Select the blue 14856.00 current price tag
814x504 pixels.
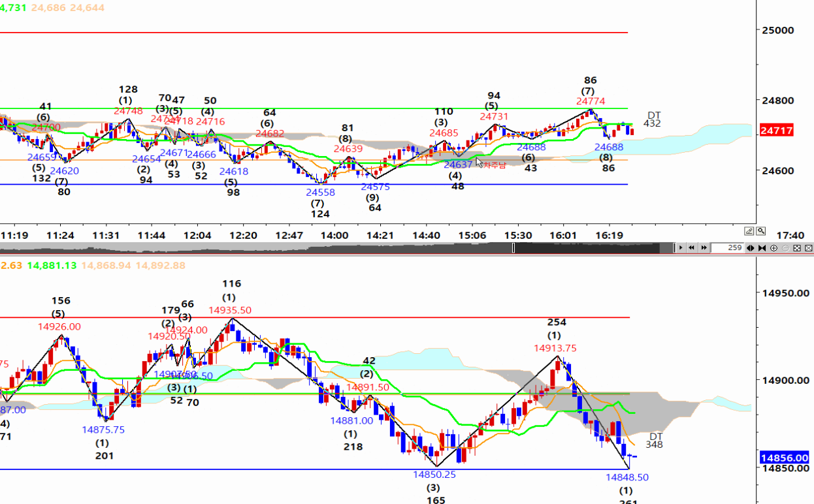pyautogui.click(x=784, y=458)
